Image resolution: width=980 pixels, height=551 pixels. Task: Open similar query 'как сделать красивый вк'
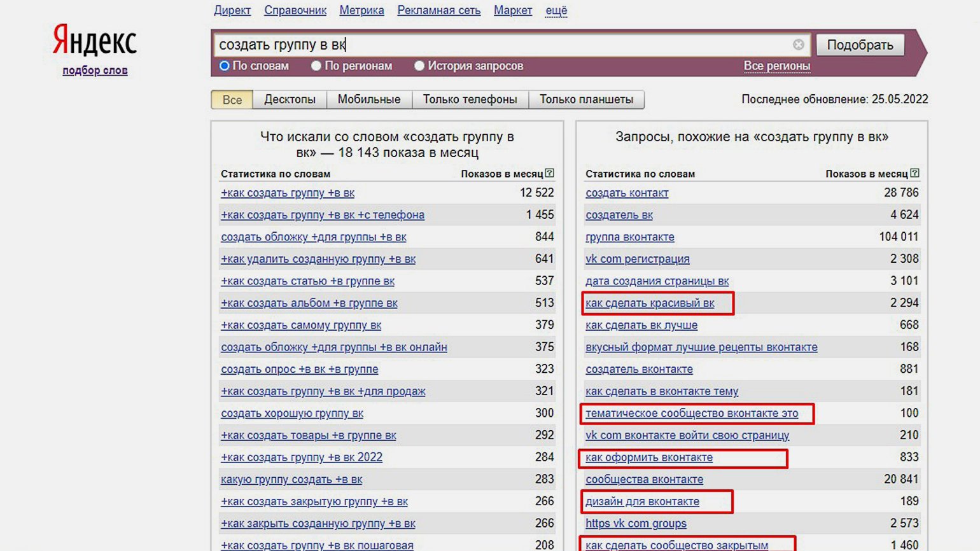point(650,303)
